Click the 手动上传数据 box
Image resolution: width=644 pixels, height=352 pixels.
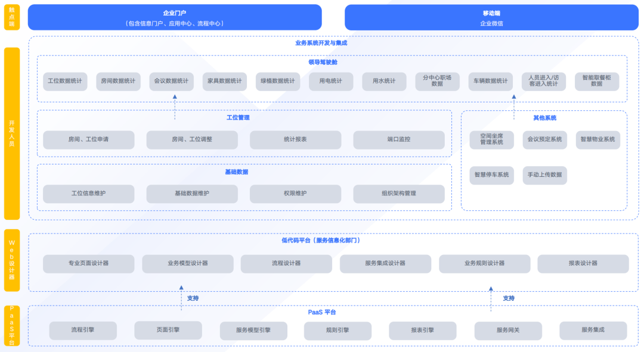(x=544, y=175)
